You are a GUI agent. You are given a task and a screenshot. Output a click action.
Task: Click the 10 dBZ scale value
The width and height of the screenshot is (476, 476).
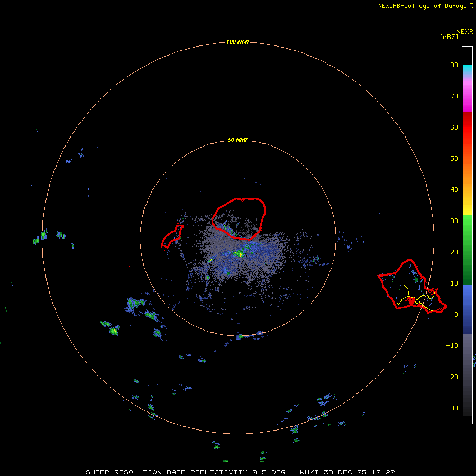pos(454,283)
